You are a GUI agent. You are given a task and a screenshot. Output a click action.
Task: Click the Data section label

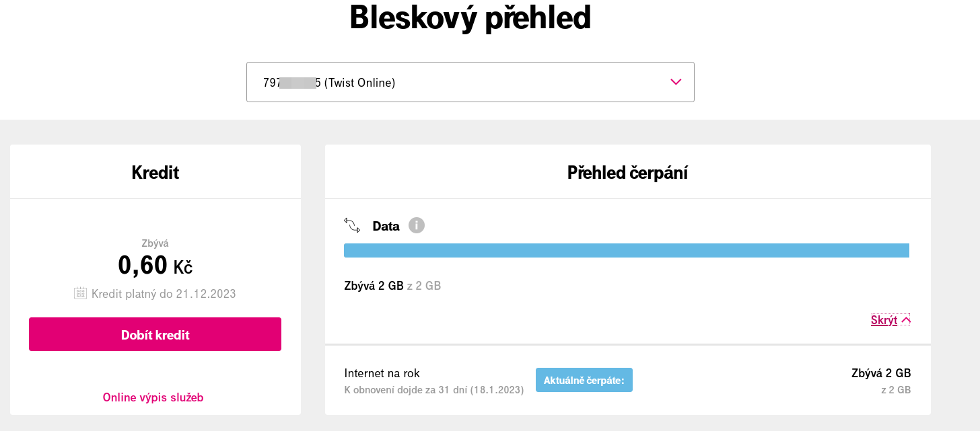[x=386, y=227]
